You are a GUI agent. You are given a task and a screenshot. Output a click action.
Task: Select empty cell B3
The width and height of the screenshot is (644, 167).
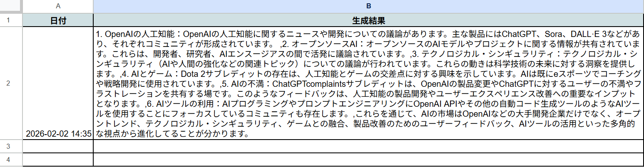(368, 146)
